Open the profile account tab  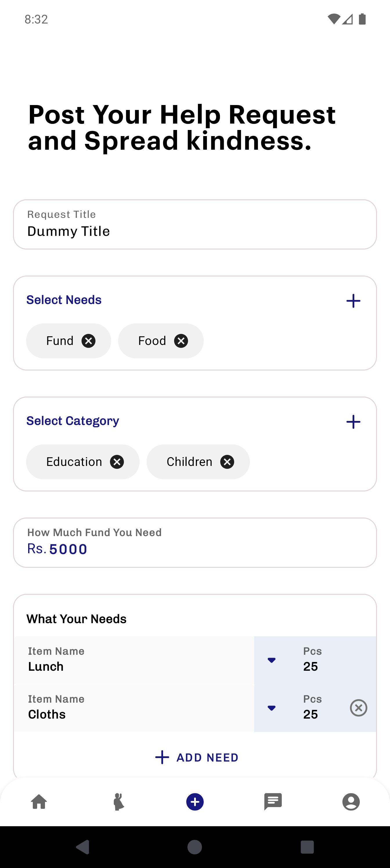click(x=351, y=802)
